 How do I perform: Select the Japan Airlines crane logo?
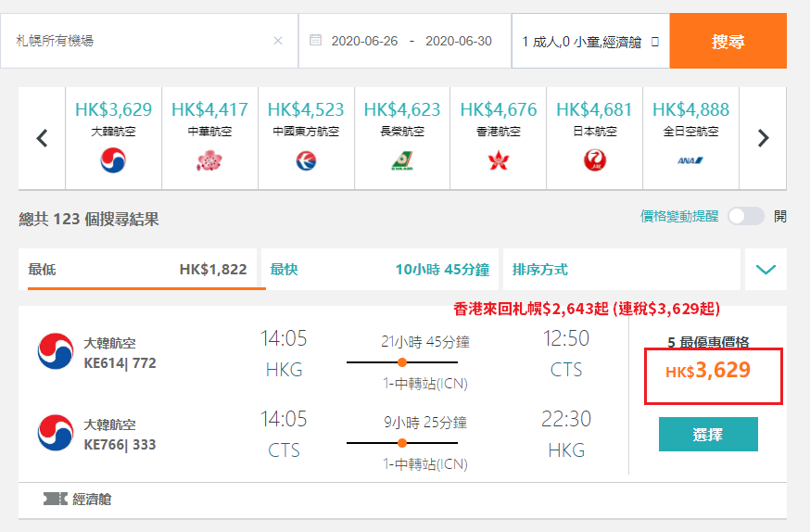click(595, 160)
